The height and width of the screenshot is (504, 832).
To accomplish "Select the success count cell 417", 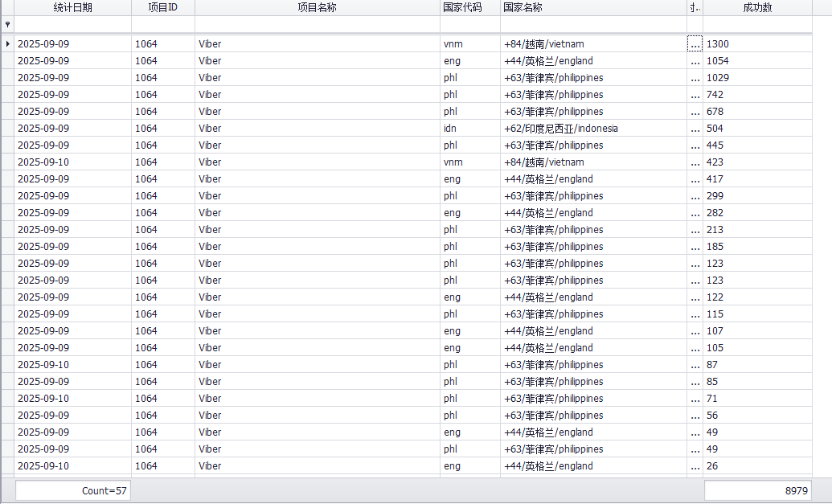I will pos(757,179).
